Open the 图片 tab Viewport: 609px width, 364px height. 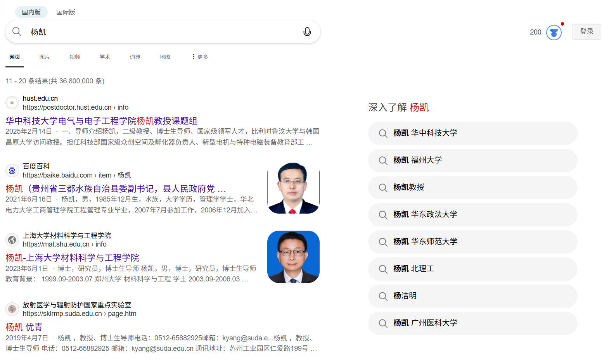(x=45, y=57)
